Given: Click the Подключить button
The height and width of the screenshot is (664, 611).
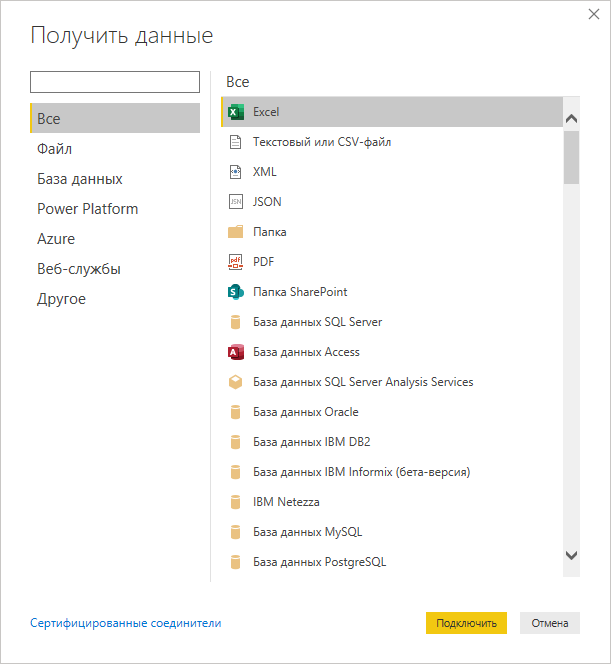Looking at the screenshot, I should [x=466, y=623].
